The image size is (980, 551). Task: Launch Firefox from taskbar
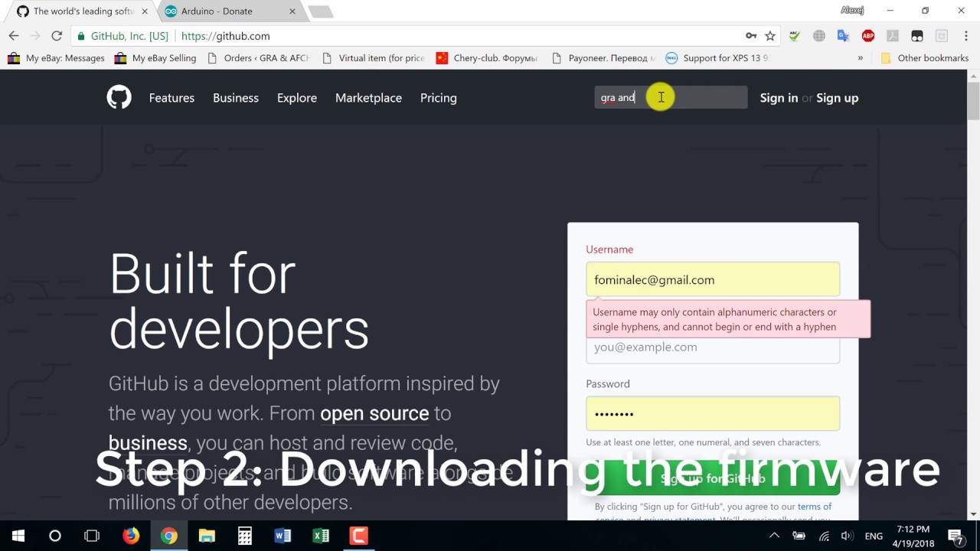coord(131,536)
